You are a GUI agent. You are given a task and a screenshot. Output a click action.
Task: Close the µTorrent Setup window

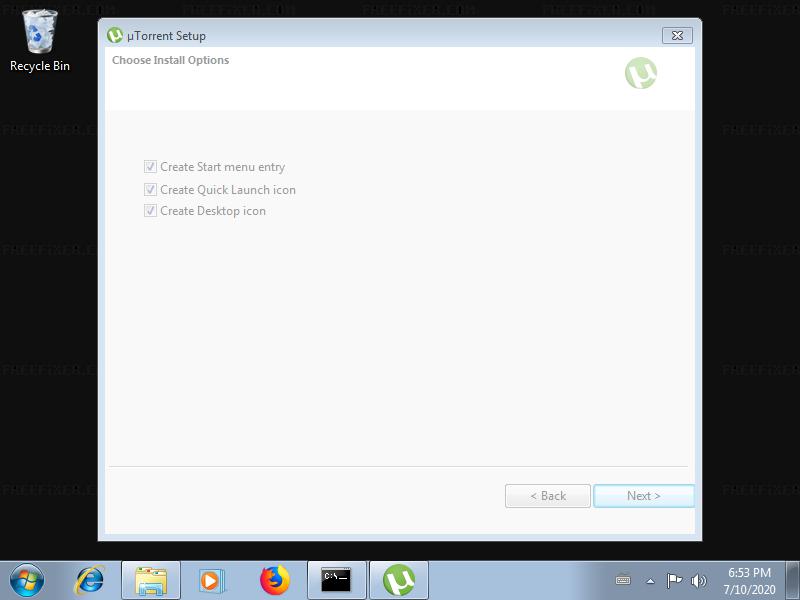(x=677, y=36)
